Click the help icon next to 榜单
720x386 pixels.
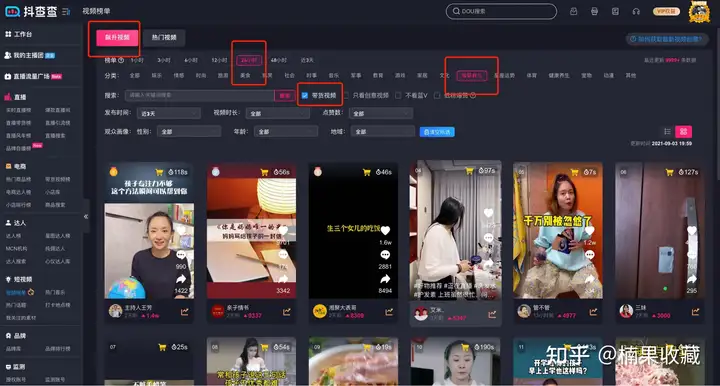tap(121, 60)
